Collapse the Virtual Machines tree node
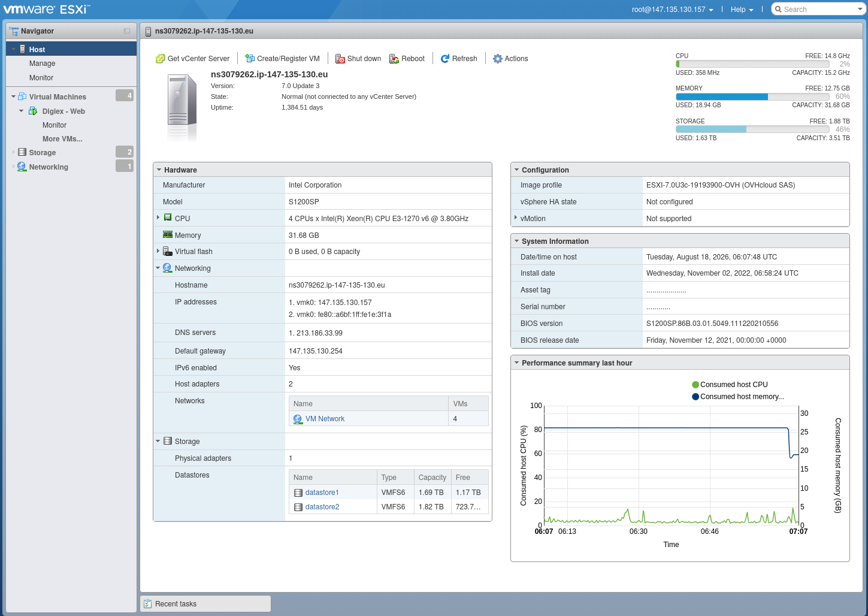Viewport: 868px width, 616px height. [13, 96]
